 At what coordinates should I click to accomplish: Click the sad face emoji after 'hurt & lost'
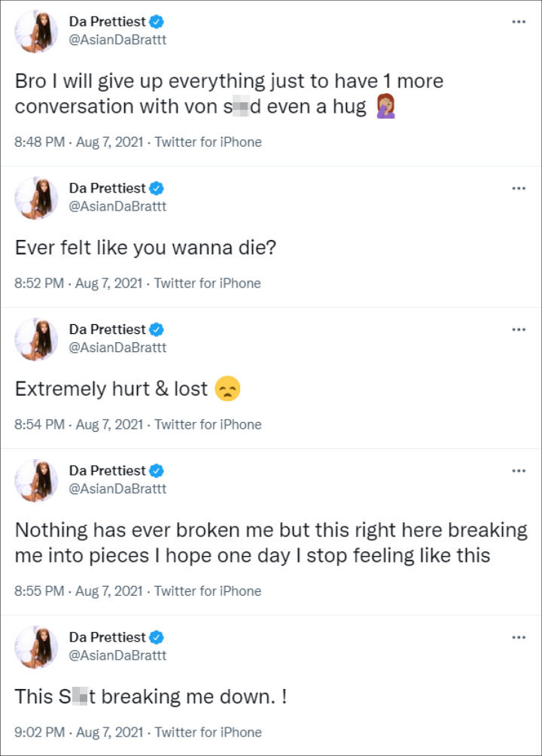point(227,390)
